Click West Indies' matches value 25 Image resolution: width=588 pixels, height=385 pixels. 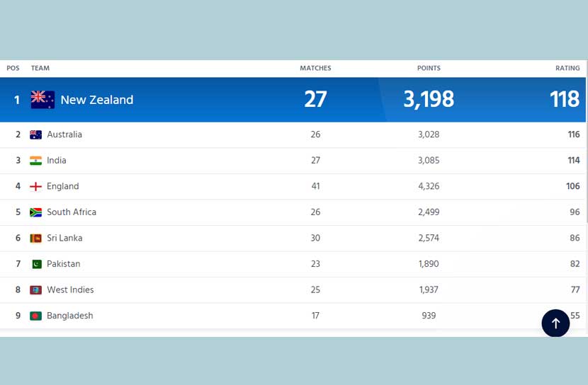pyautogui.click(x=315, y=289)
